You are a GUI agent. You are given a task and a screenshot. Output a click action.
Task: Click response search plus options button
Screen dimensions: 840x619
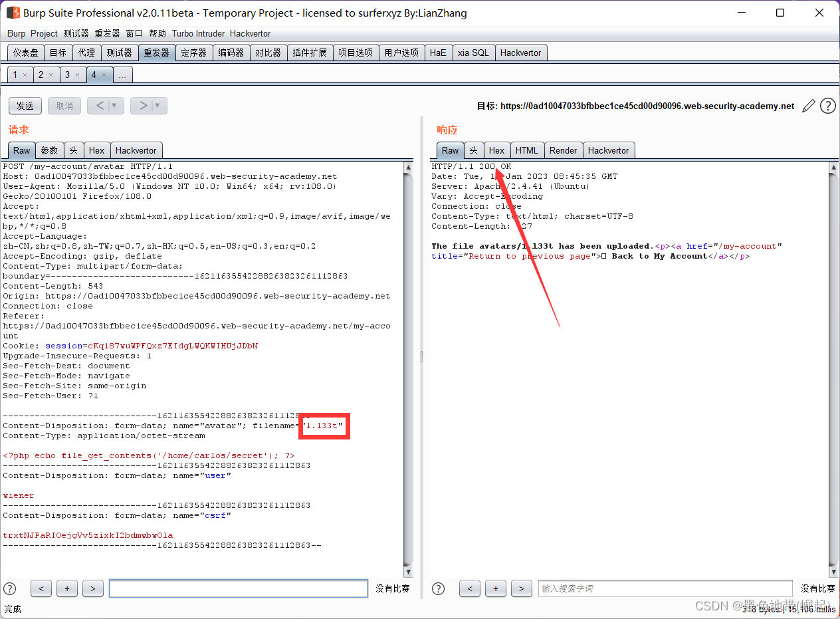[x=496, y=588]
